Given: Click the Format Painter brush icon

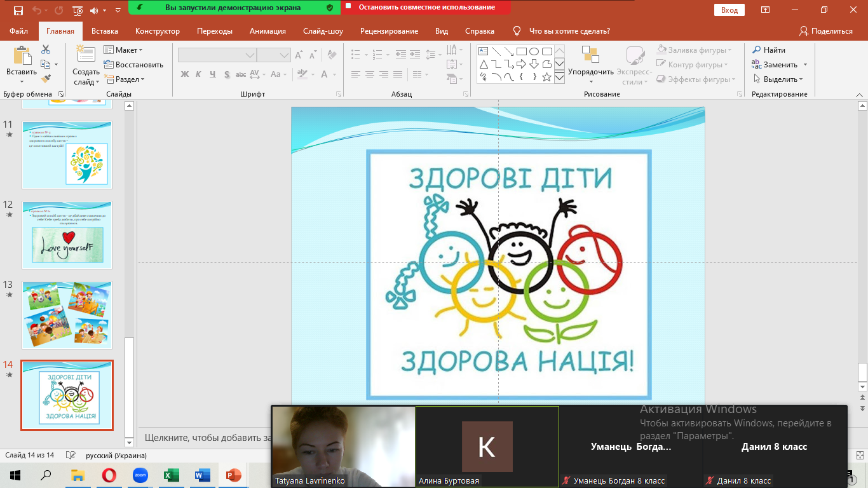Looking at the screenshot, I should tap(46, 79).
